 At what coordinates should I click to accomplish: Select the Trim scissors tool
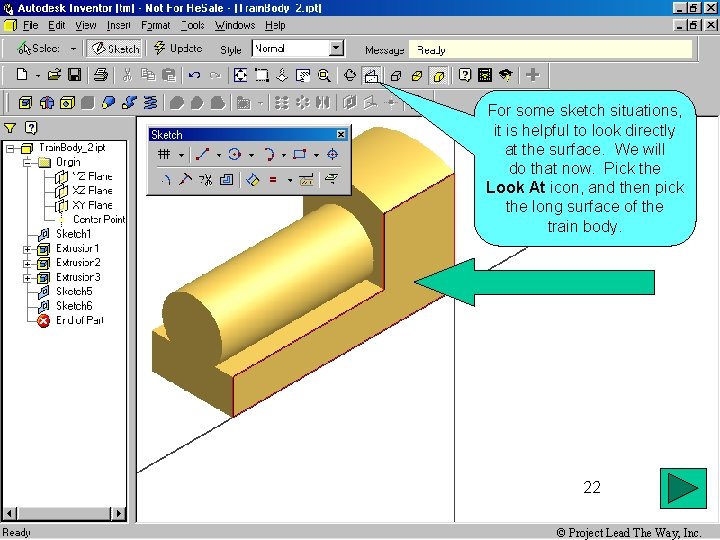click(205, 180)
